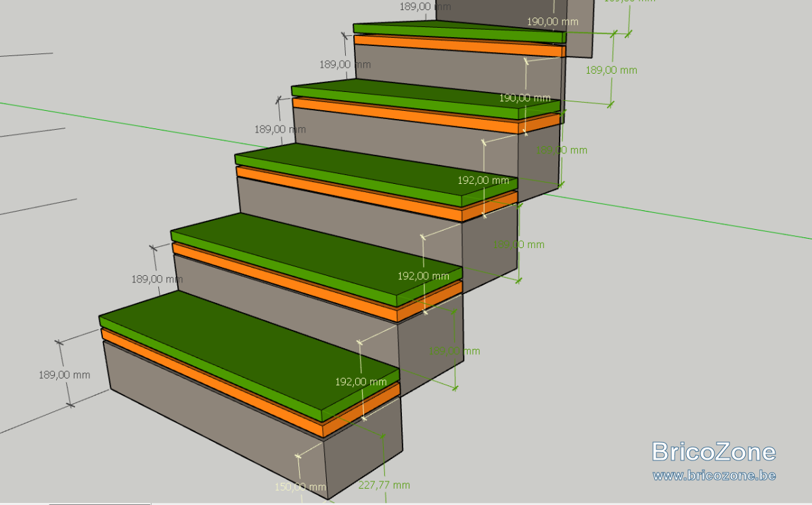Open the www.bricozone.be link
The height and width of the screenshot is (505, 812).
[714, 475]
